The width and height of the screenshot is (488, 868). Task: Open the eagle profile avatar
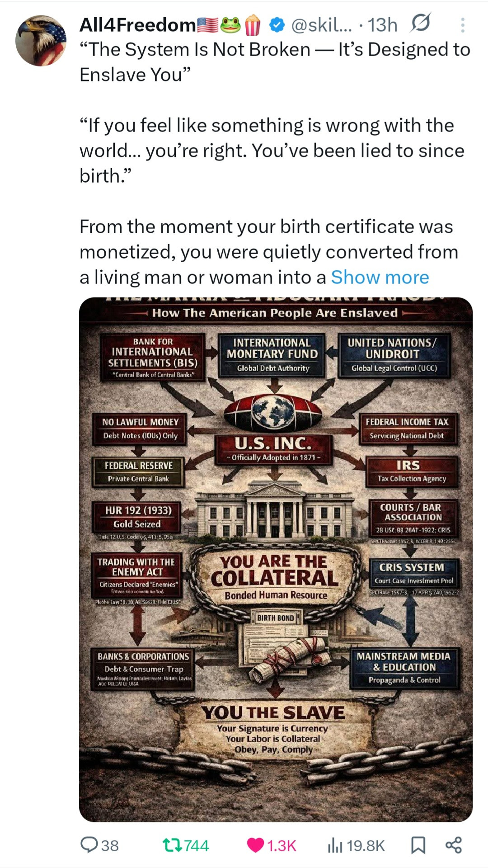[41, 41]
